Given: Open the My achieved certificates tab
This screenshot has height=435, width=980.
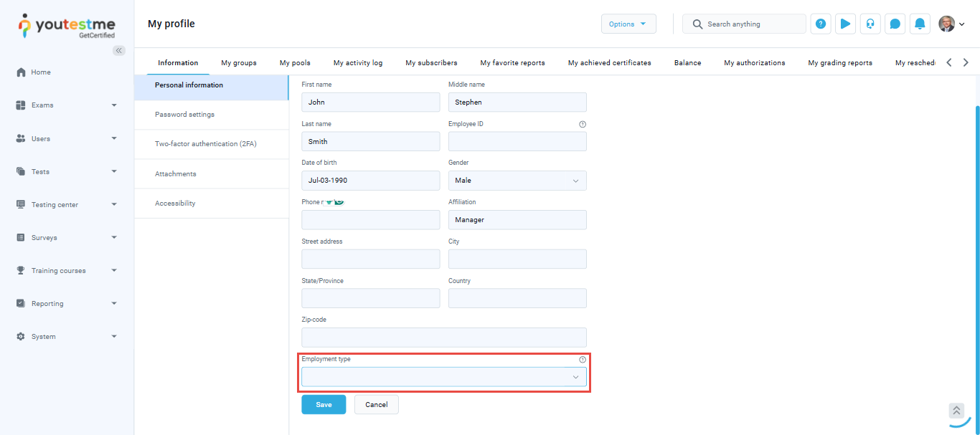Looking at the screenshot, I should click(x=609, y=63).
